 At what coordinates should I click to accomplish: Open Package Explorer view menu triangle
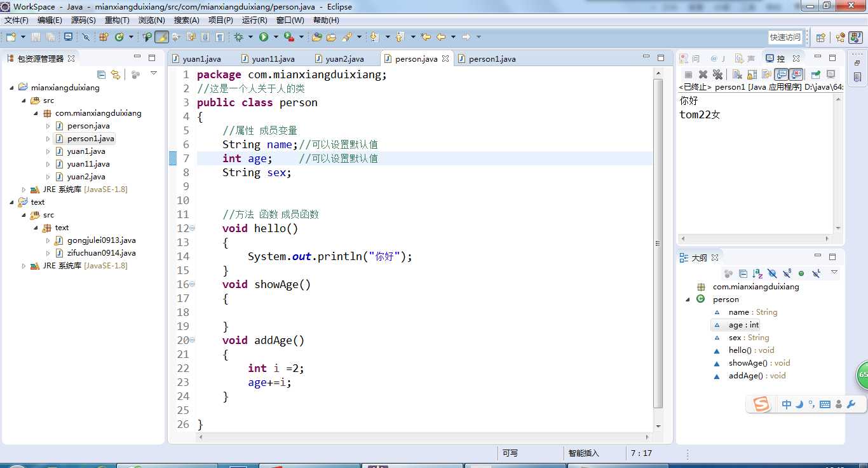coord(153,74)
